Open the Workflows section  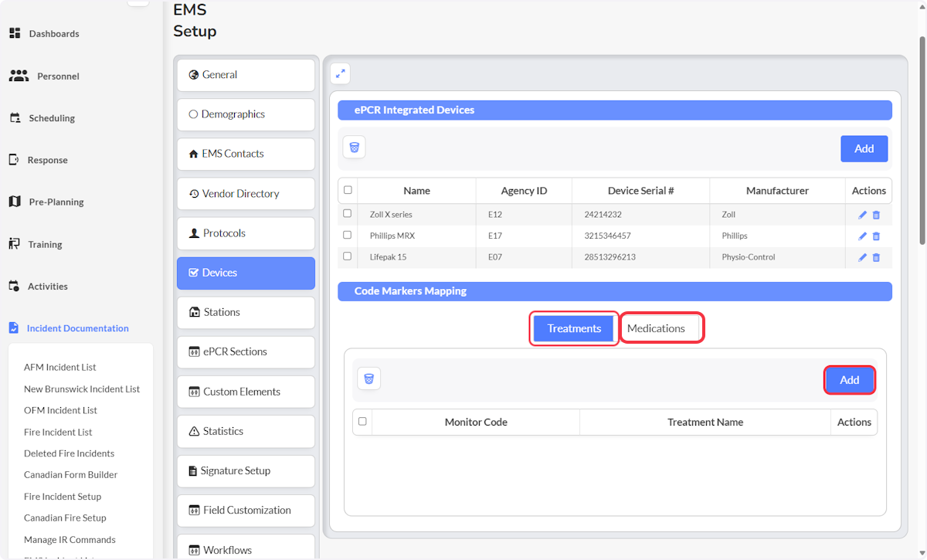[x=246, y=547]
